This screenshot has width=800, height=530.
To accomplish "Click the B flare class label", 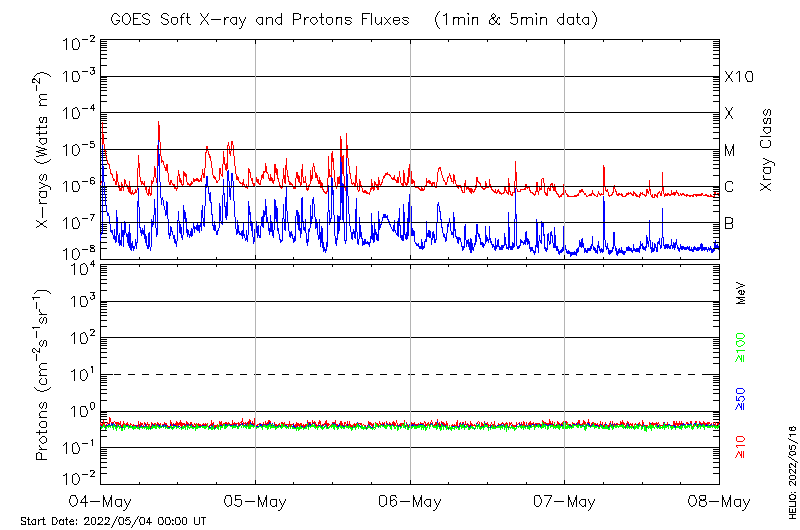I will point(730,223).
